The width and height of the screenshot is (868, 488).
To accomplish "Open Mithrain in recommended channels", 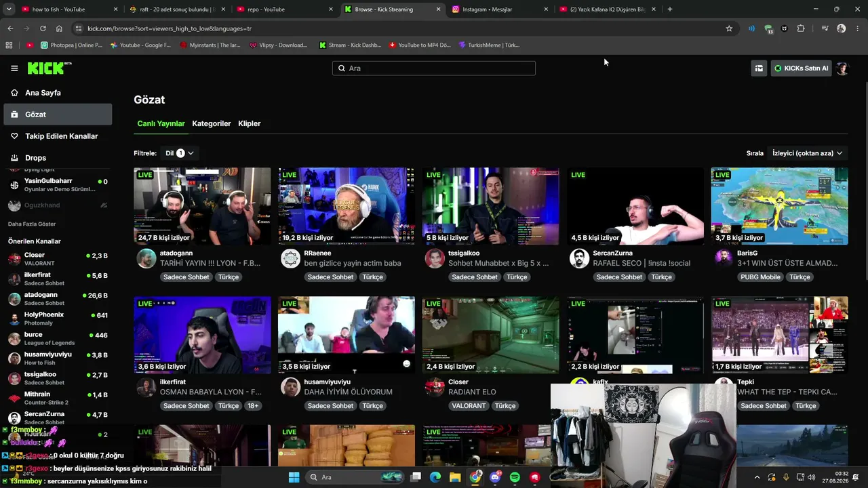I will (58, 398).
